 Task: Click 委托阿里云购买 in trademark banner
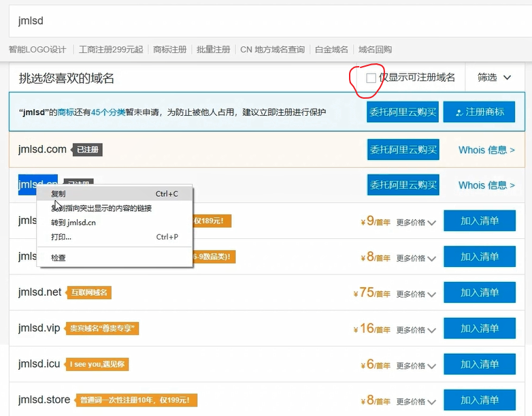point(403,112)
